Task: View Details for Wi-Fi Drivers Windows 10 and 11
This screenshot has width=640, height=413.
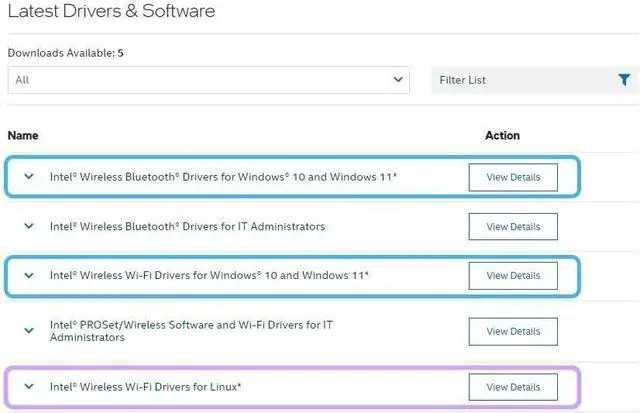Action: click(x=513, y=276)
